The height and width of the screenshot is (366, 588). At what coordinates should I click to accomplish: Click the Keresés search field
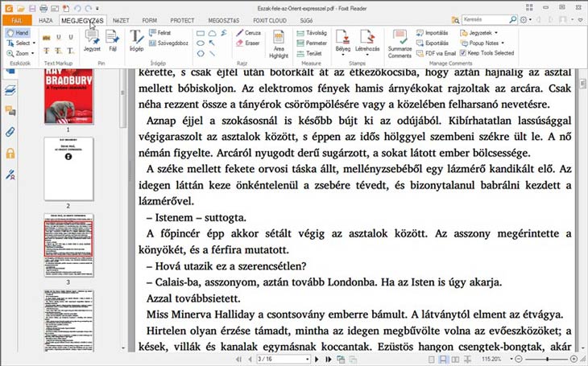point(485,19)
